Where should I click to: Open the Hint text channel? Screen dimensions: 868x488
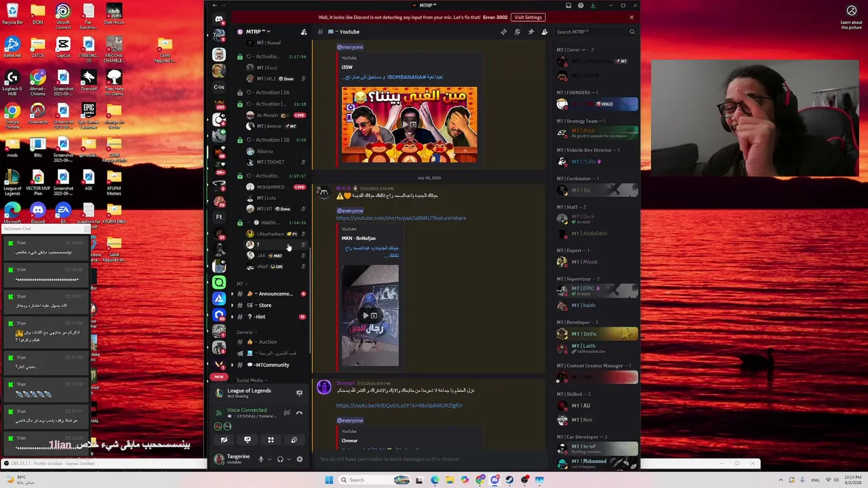point(270,317)
